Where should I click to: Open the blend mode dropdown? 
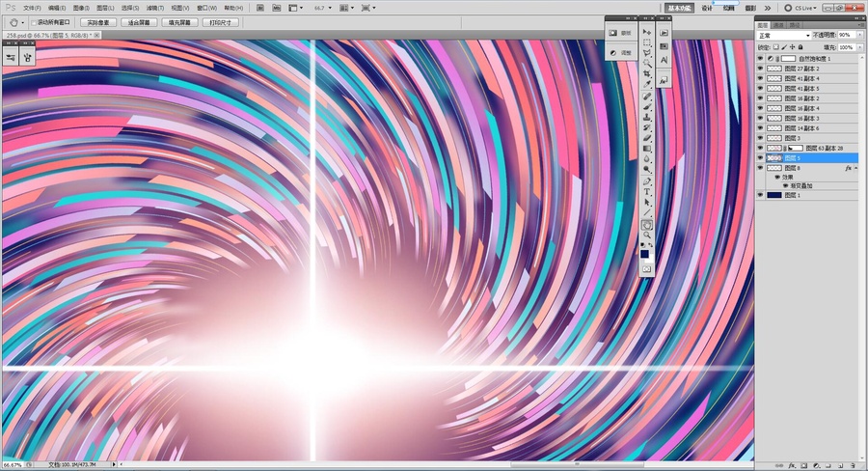pos(784,36)
